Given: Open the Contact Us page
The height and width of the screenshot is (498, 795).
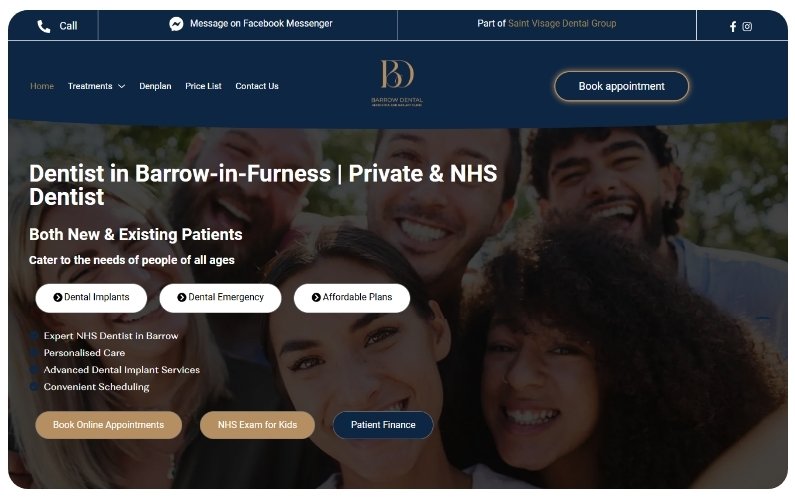Looking at the screenshot, I should 257,86.
